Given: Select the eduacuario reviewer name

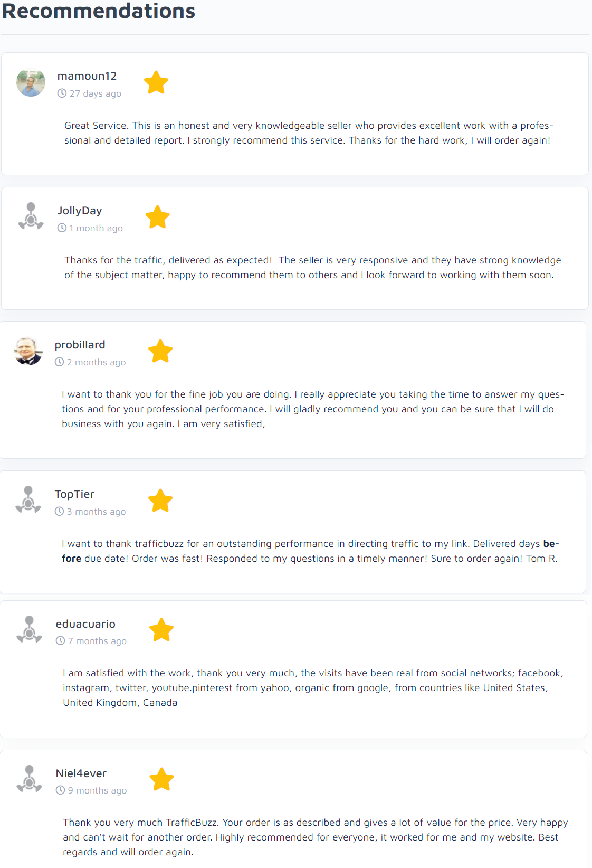Looking at the screenshot, I should (x=85, y=624).
